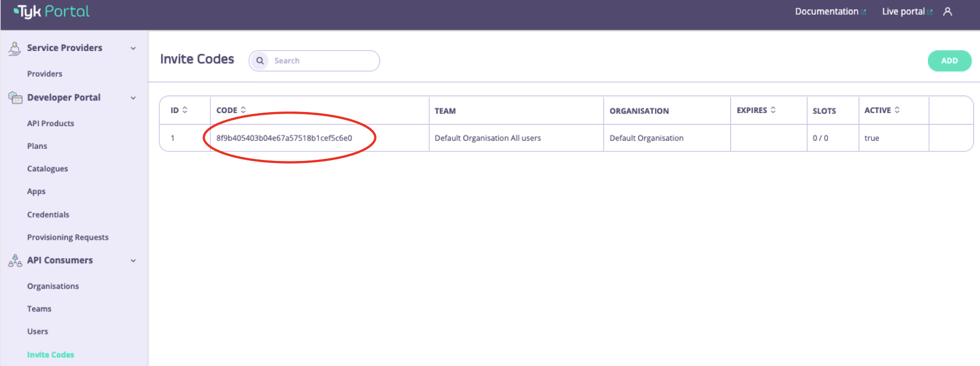
Task: Collapse the API Consumers section chevron
Action: pos(133,260)
